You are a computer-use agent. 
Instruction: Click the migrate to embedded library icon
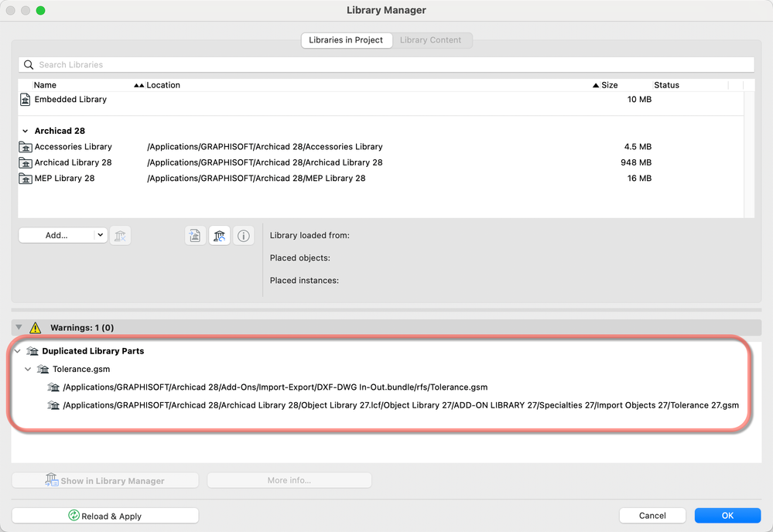[x=195, y=236]
